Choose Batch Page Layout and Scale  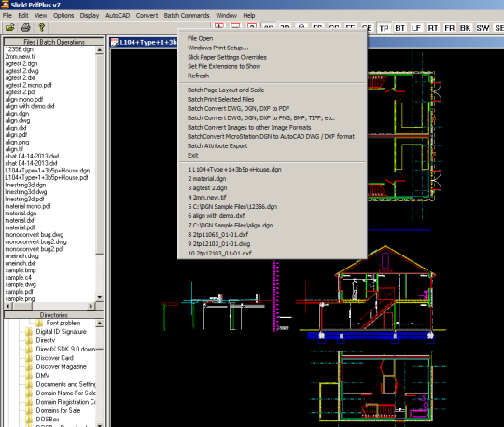tap(226, 90)
